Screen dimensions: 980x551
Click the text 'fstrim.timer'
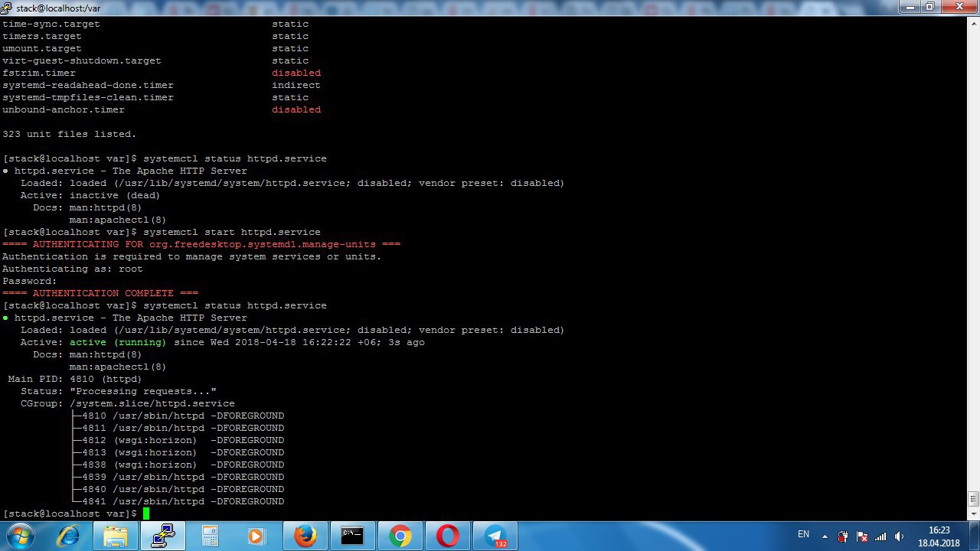click(39, 73)
